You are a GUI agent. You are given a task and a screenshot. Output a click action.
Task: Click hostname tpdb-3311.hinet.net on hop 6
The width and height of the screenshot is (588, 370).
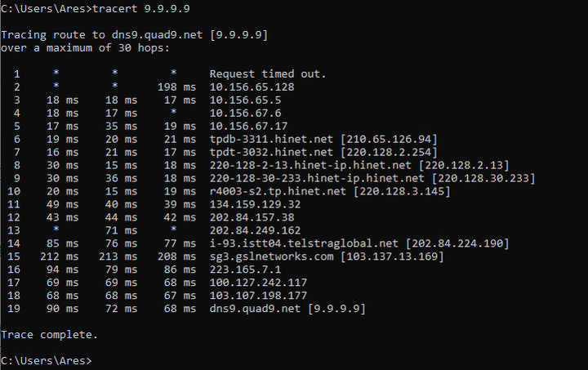pos(271,139)
